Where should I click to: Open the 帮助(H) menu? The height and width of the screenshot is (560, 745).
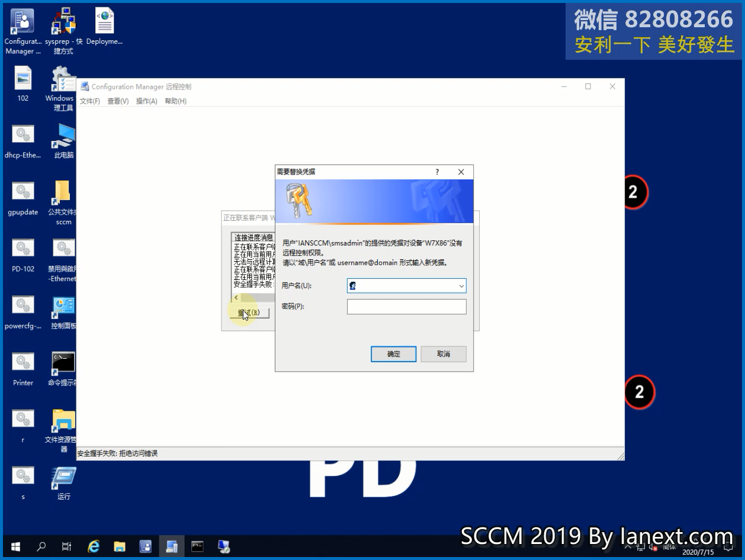click(175, 101)
